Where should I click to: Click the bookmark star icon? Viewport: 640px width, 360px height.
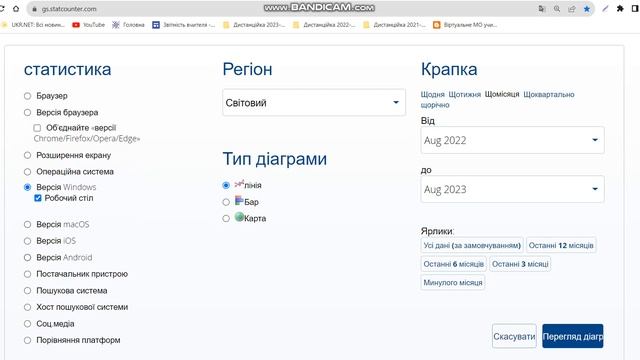point(587,9)
